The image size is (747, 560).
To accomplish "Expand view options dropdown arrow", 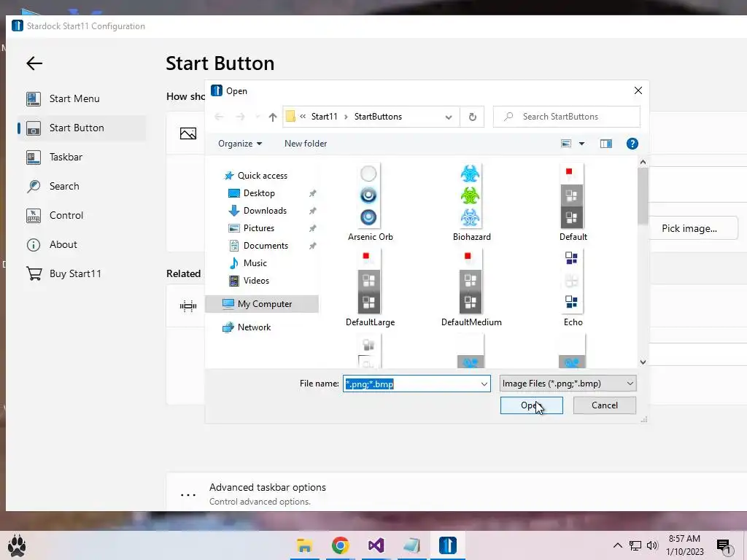I will [x=581, y=144].
